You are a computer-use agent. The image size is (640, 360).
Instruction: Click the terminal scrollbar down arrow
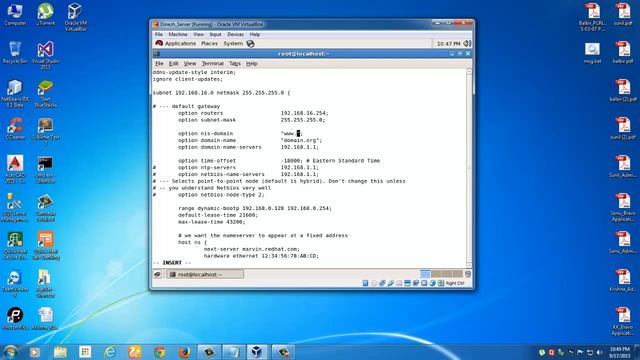(x=469, y=265)
